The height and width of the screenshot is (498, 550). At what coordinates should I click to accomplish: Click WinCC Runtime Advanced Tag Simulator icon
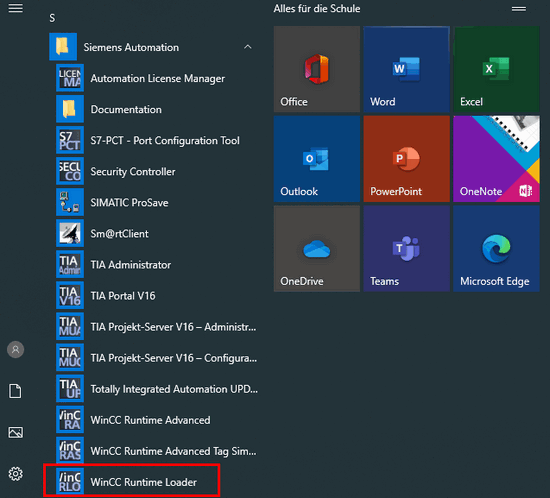pyautogui.click(x=70, y=451)
